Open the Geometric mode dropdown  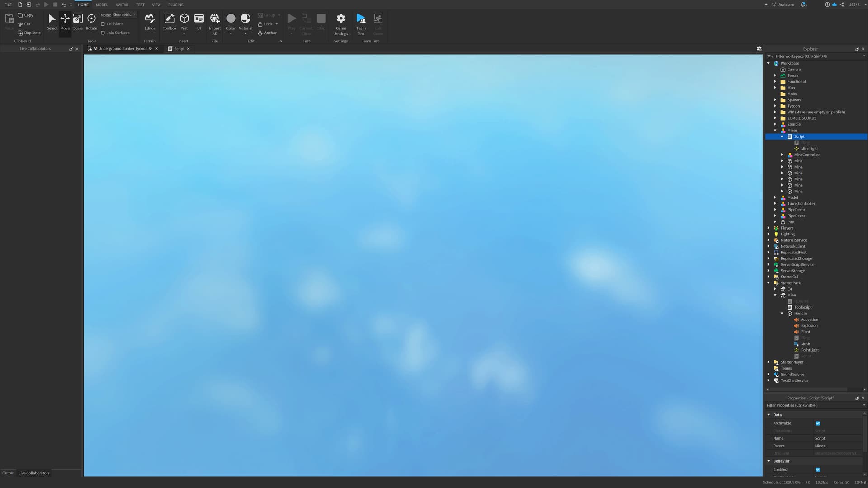coord(124,15)
